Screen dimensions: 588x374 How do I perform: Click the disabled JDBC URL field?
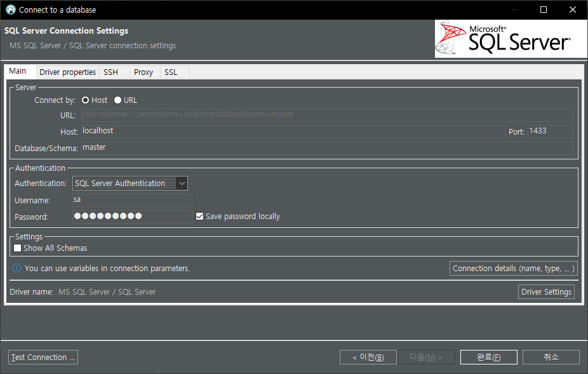(x=327, y=115)
